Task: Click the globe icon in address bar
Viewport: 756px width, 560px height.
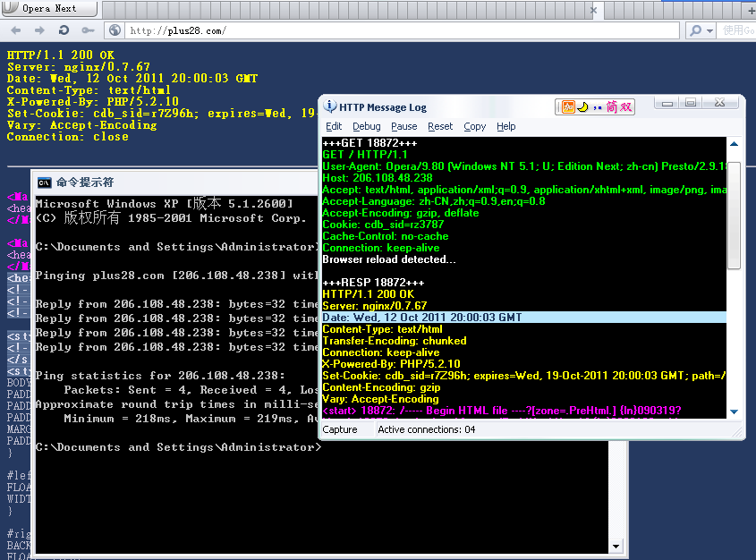Action: tap(115, 30)
